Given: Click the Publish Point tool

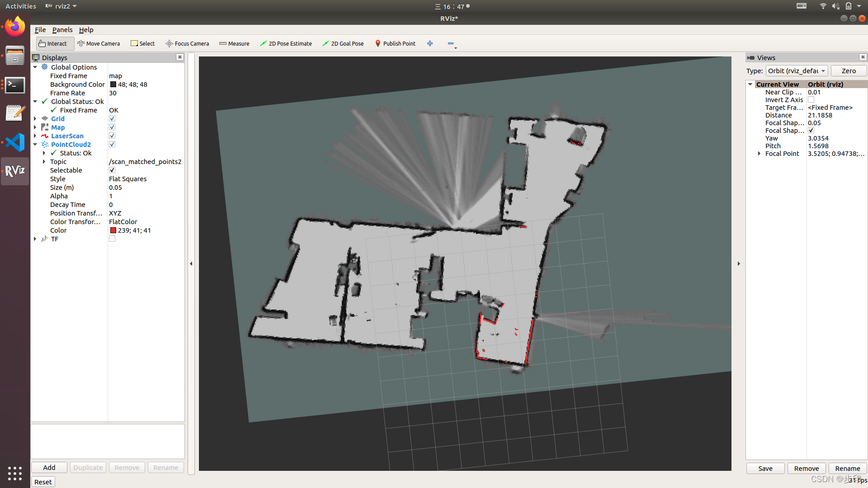Looking at the screenshot, I should (395, 43).
